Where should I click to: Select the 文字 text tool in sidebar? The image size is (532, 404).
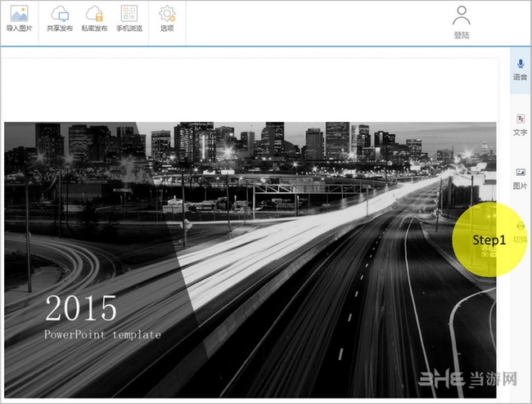coord(520,125)
